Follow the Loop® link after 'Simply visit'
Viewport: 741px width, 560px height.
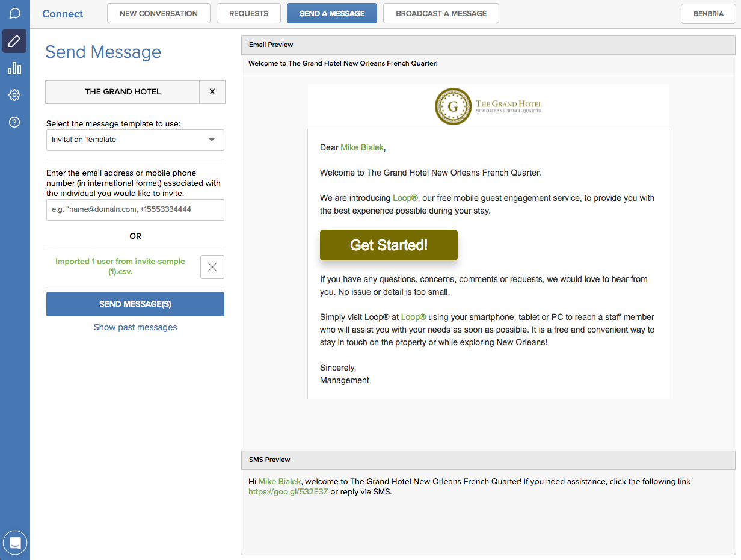(x=413, y=317)
